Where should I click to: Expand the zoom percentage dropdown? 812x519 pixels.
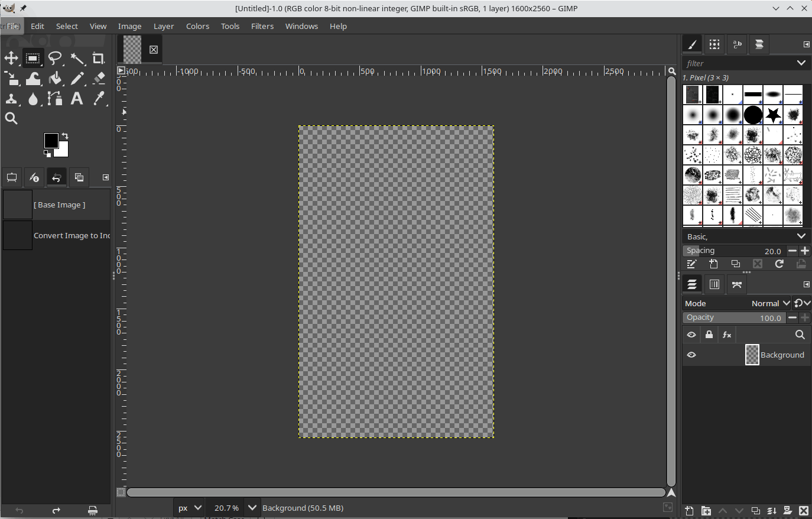[x=252, y=508]
